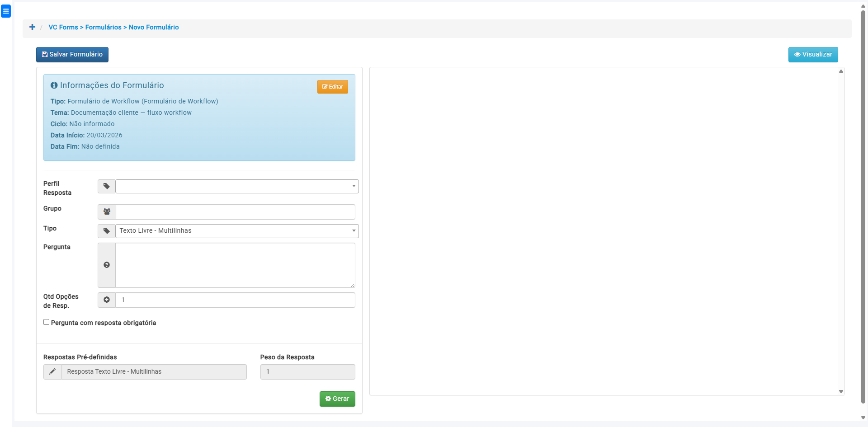Click the plus icon in breadcrumb
868x427 pixels.
[x=32, y=27]
